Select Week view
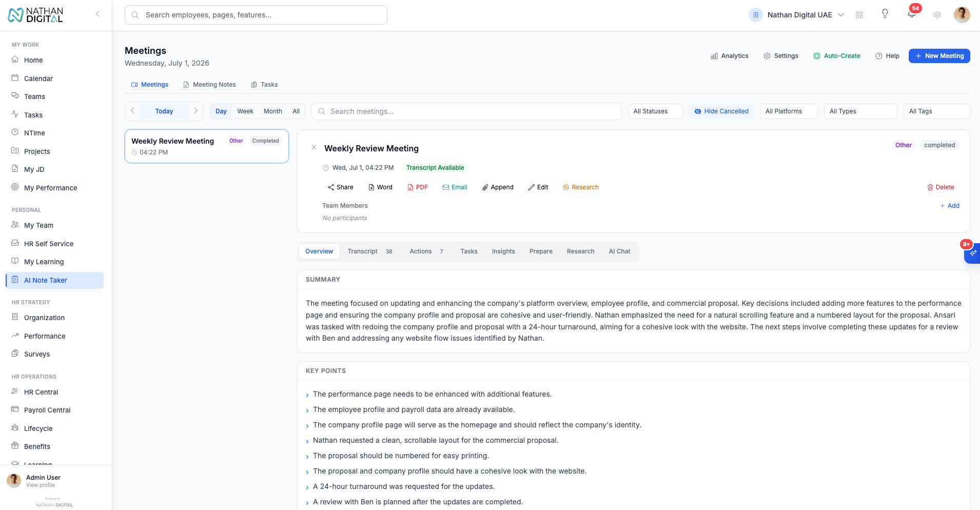 [245, 111]
